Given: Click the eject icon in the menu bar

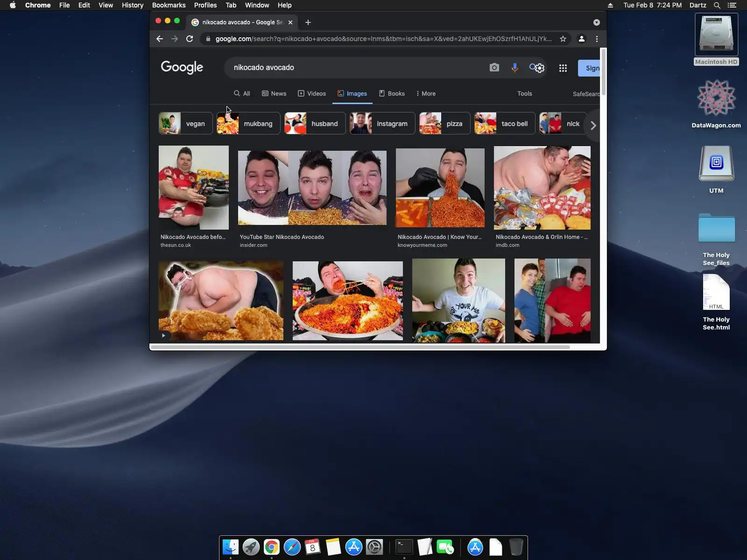Looking at the screenshot, I should [610, 5].
